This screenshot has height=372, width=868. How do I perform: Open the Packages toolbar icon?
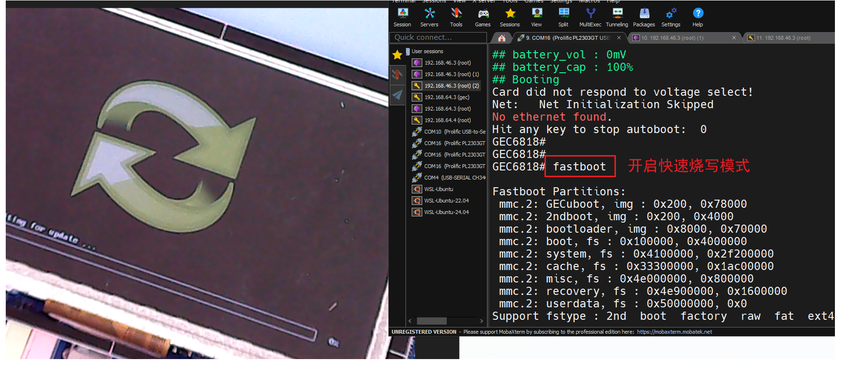pyautogui.click(x=644, y=17)
